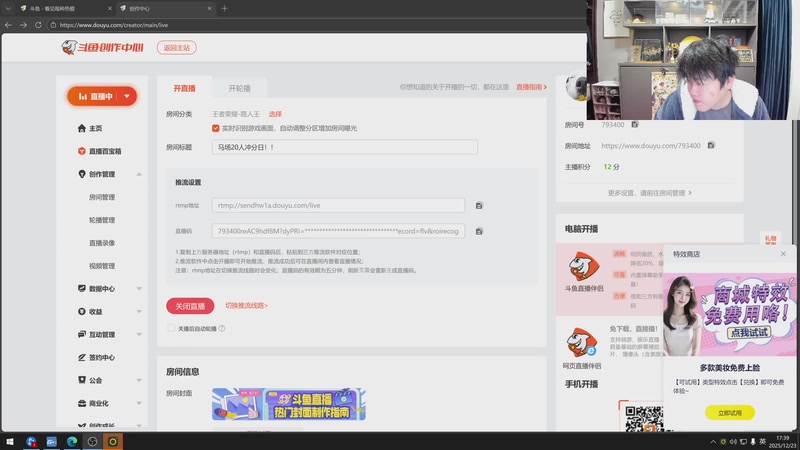Click the 关闭直播 button

point(190,306)
